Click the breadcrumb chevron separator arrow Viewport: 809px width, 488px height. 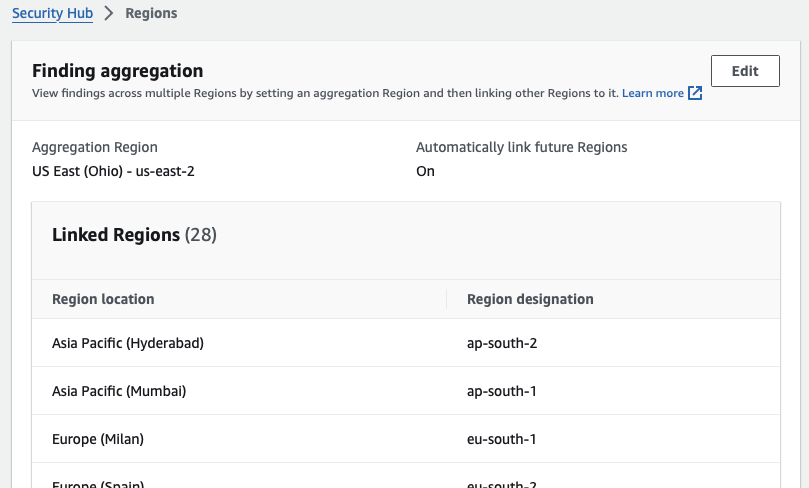[x=109, y=14]
